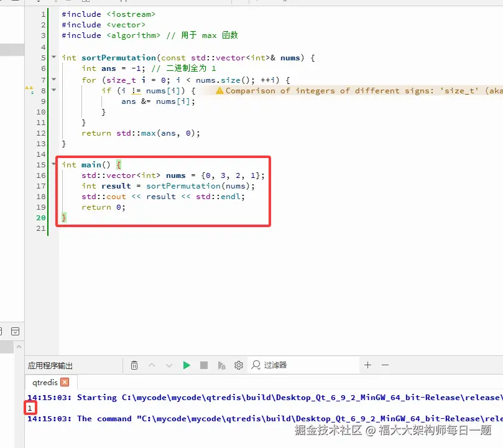Re-run the program with green play button
The width and height of the screenshot is (503, 448).
(x=187, y=365)
